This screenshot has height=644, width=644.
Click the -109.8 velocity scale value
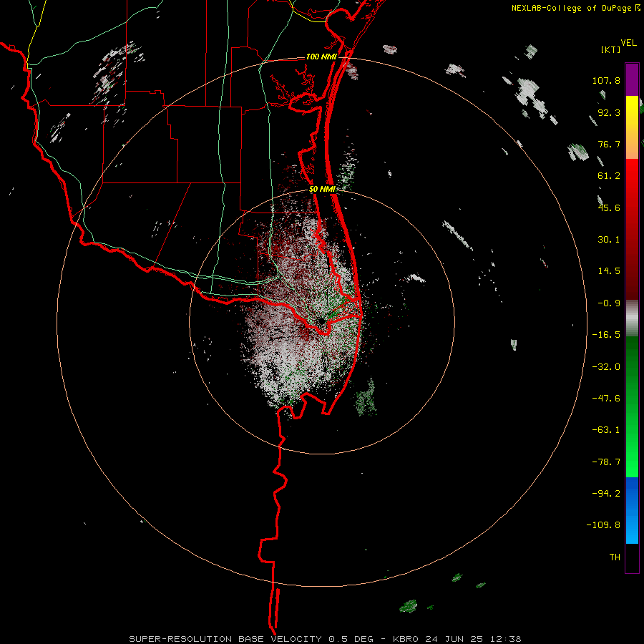(603, 525)
